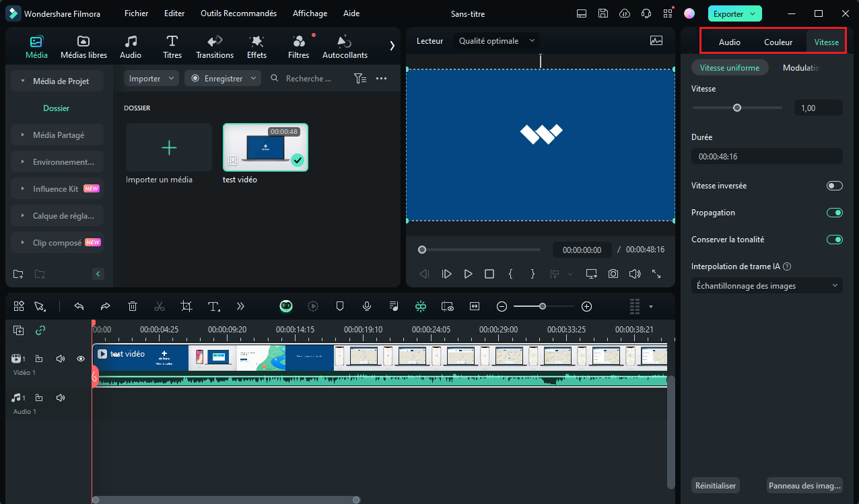This screenshot has width=859, height=504.
Task: Select the test vidéo media thumbnail
Action: coord(265,147)
